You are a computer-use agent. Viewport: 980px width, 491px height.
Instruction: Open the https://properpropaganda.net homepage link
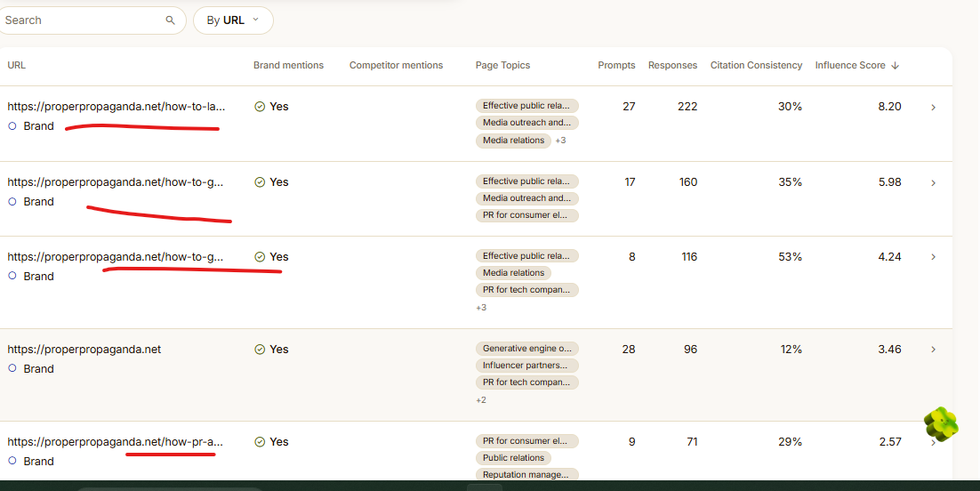click(84, 349)
